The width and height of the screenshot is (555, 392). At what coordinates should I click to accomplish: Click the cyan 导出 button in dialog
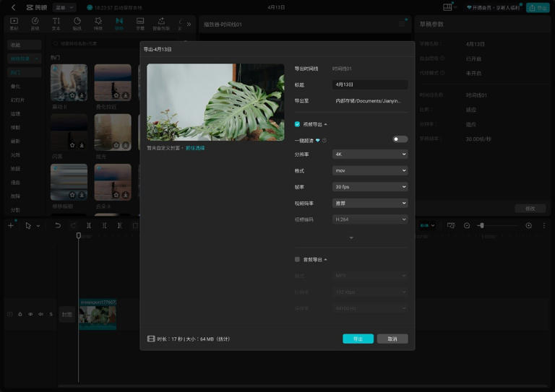point(358,339)
